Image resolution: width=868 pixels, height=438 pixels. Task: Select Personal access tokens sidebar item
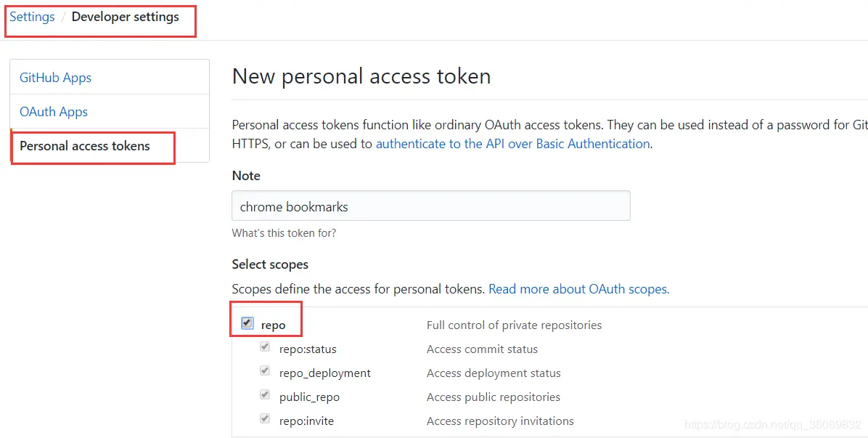[85, 146]
